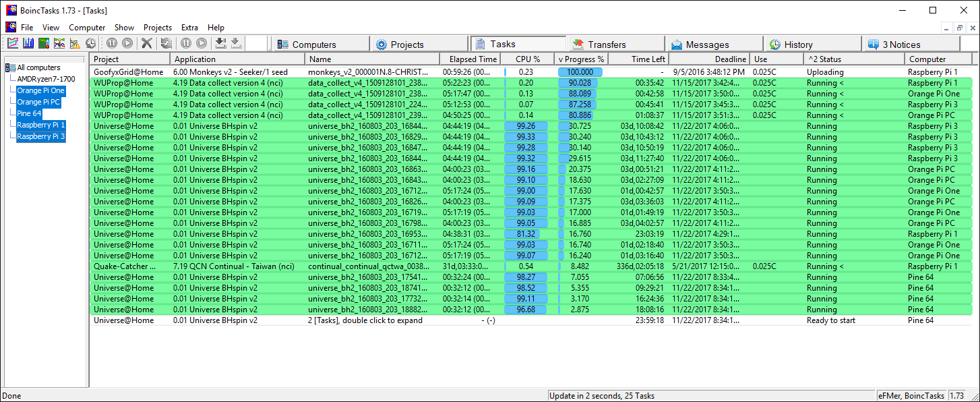Image resolution: width=980 pixels, height=402 pixels.
Task: Select Raspberry Pi 3 in the computer tree
Action: 41,136
